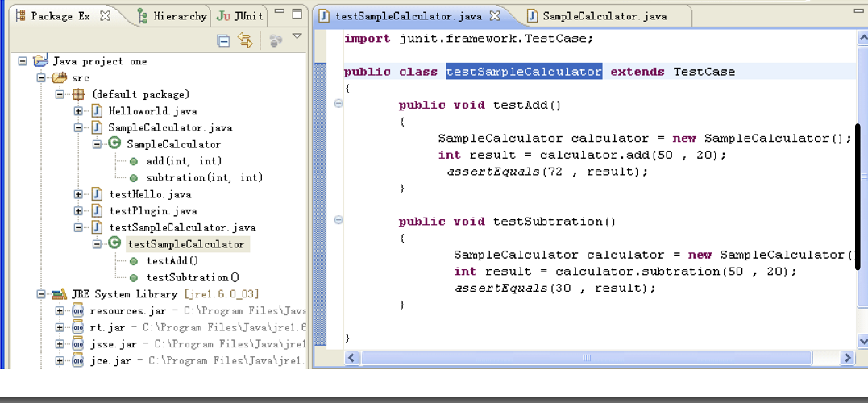Toggle the Link with Editor arrows icon
This screenshot has height=403, width=868.
tap(245, 39)
